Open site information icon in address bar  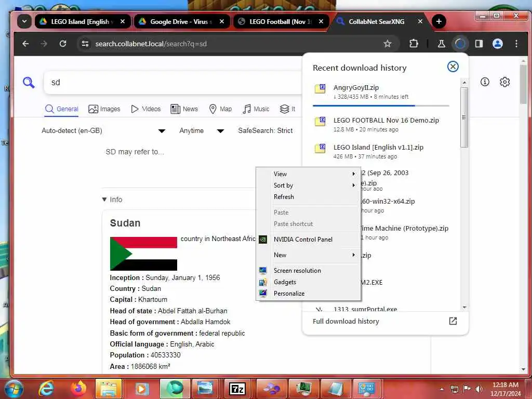click(x=85, y=44)
